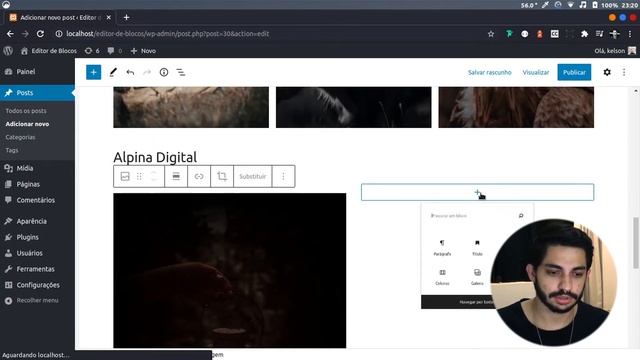Insert a Galeria block
640x360 pixels.
(477, 277)
